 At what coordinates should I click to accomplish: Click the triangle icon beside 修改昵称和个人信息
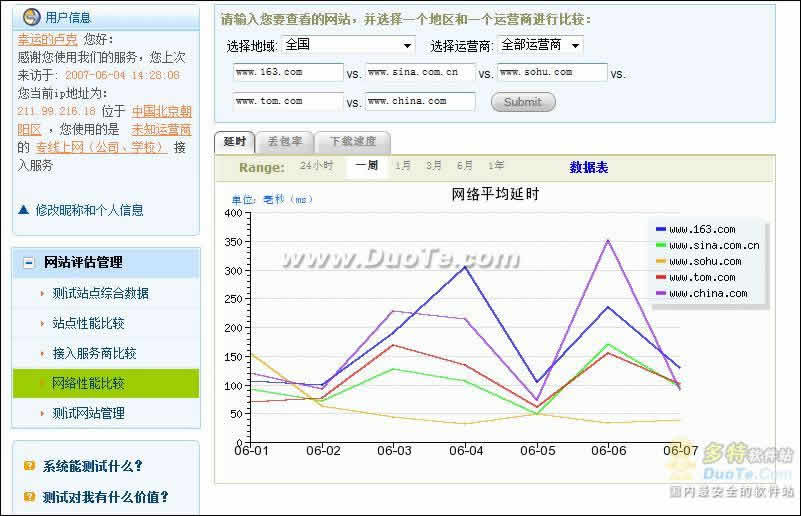(x=23, y=210)
